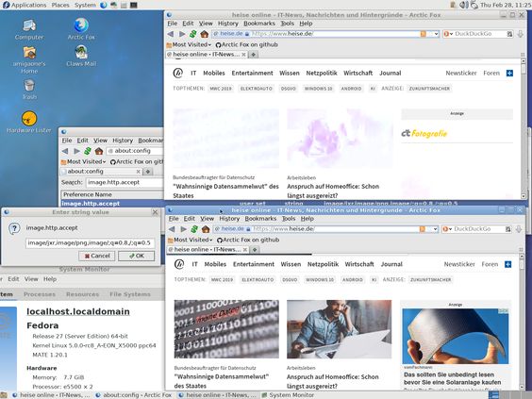Screen dimensions: 532x399
Task: Switch to about:config - Arctic Fox taskbar entry
Action: pyautogui.click(x=134, y=395)
